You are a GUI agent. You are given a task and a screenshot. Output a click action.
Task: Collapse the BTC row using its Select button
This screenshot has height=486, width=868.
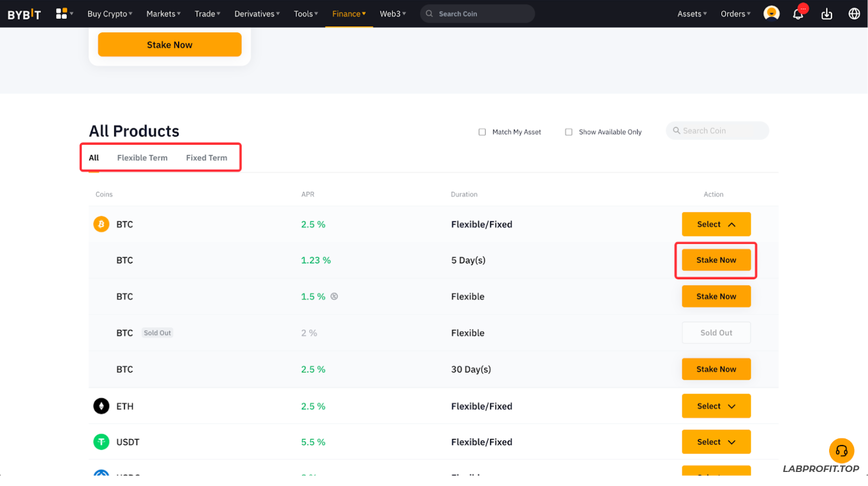click(716, 224)
